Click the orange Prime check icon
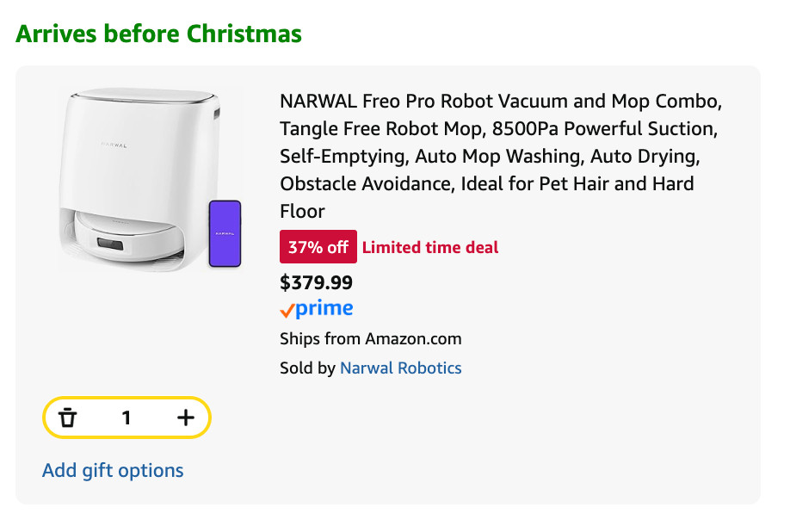Viewport: 790px width, 532px height. [x=287, y=307]
